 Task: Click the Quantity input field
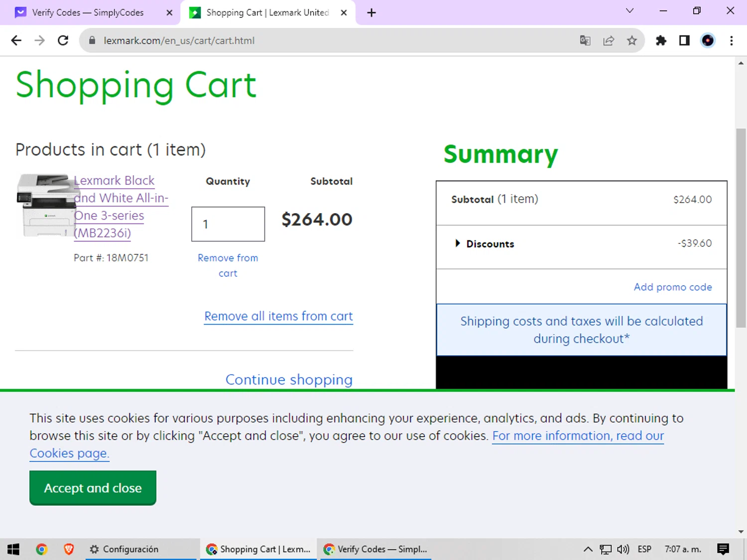coord(228,224)
